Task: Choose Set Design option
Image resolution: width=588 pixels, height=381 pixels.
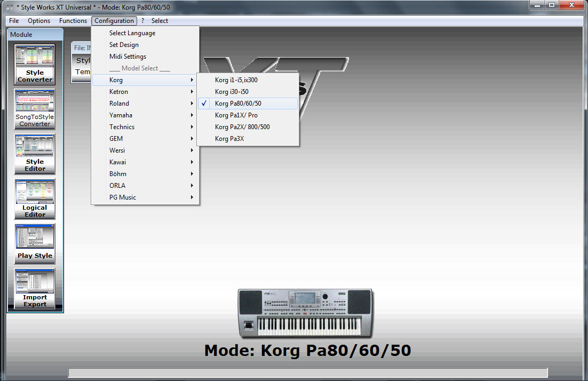Action: [x=145, y=45]
